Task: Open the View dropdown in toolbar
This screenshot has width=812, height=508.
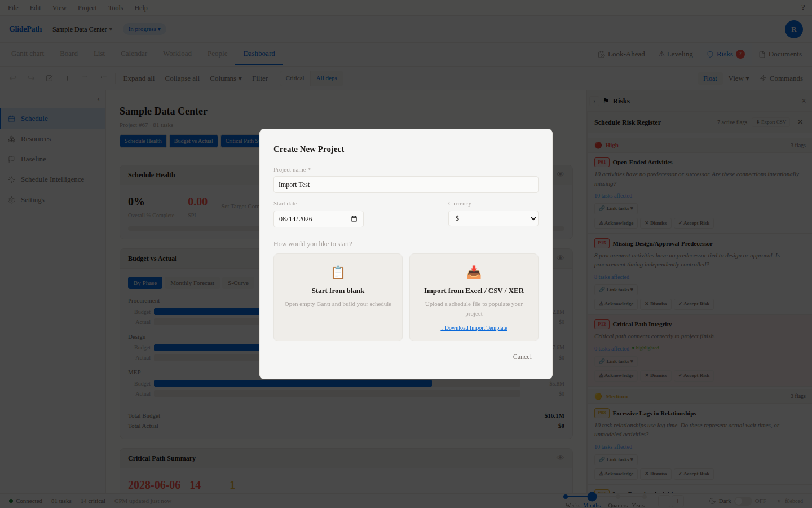Action: click(739, 78)
